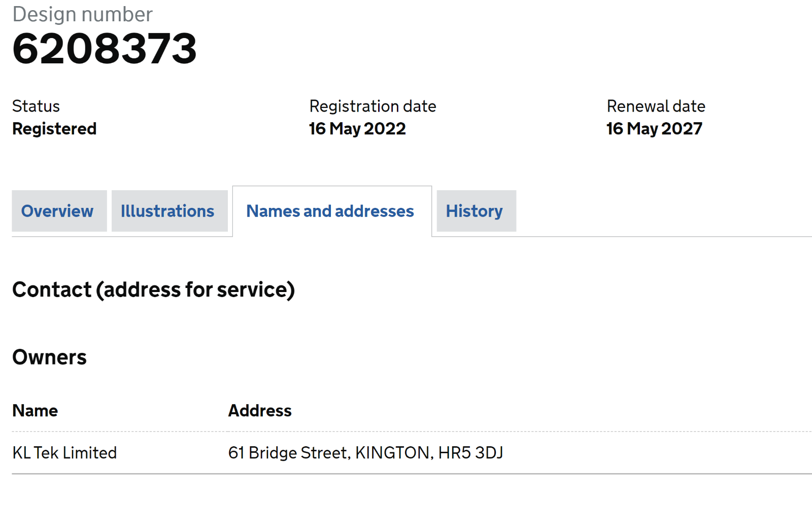
Task: Click the Contact (address for service) heading
Action: click(153, 290)
